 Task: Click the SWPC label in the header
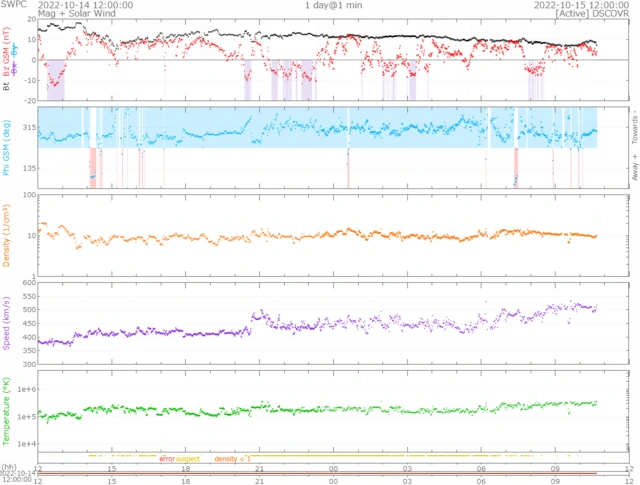click(12, 5)
